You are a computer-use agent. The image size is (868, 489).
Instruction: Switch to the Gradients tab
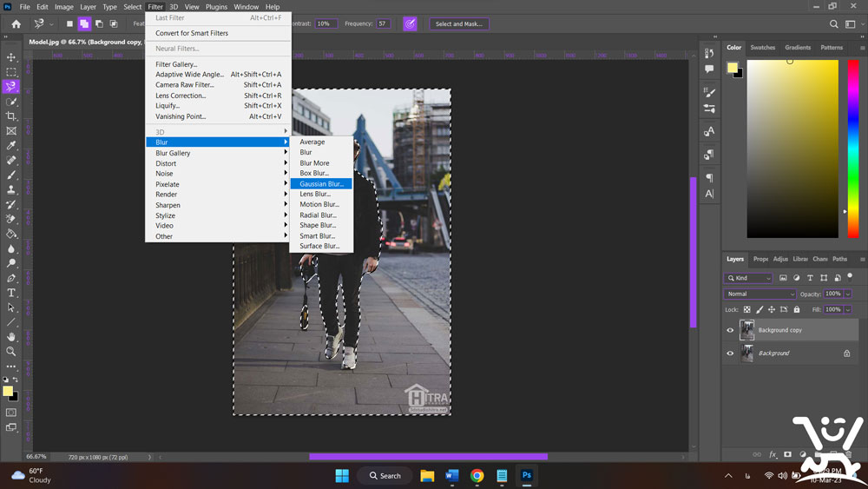798,48
